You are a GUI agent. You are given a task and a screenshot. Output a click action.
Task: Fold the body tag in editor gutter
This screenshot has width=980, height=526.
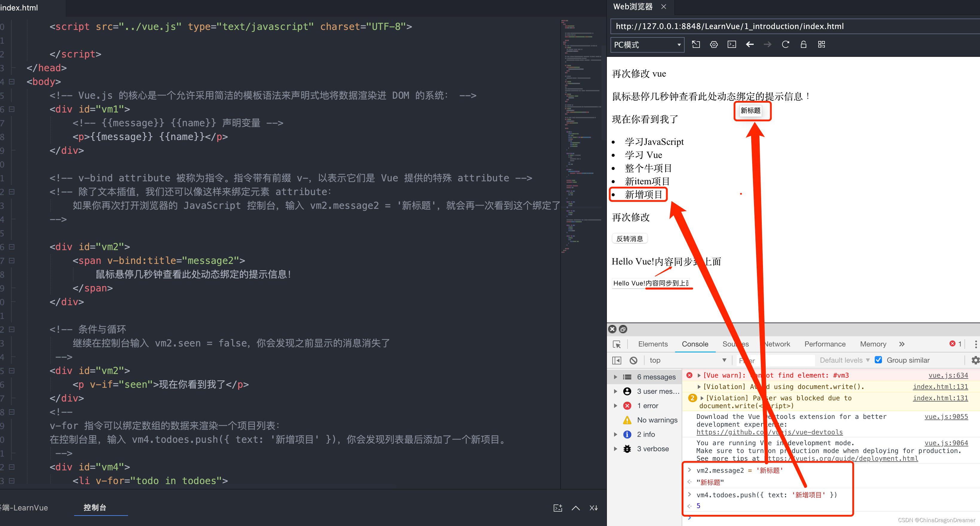click(12, 81)
